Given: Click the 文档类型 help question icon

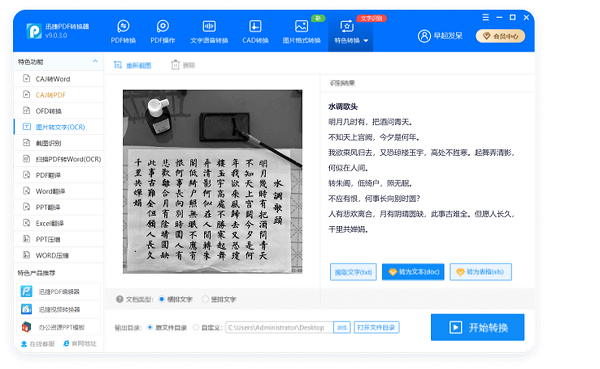Looking at the screenshot, I should tap(120, 299).
